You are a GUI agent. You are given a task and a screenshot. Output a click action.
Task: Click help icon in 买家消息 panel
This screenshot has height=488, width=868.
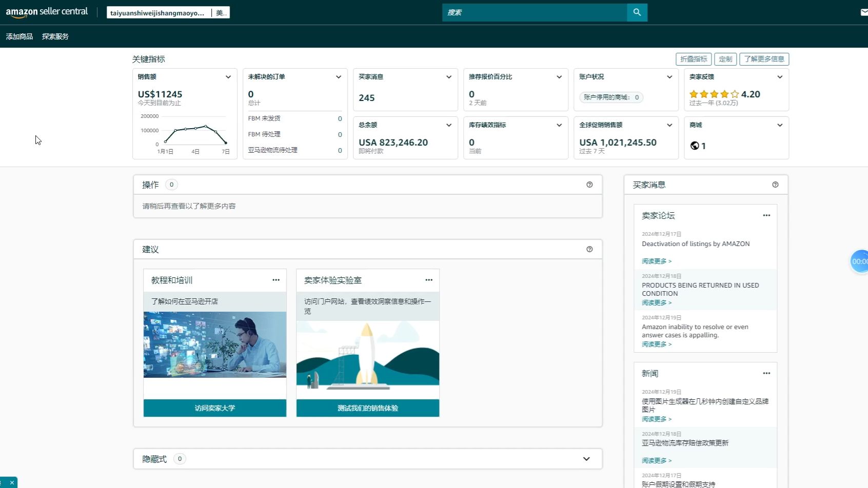pyautogui.click(x=775, y=185)
